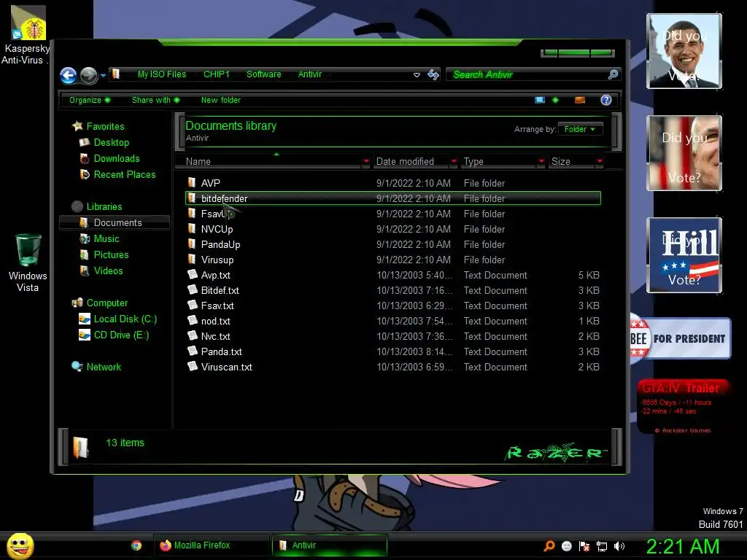This screenshot has width=747, height=560.
Task: Open more view options dropdown
Action: click(x=555, y=100)
